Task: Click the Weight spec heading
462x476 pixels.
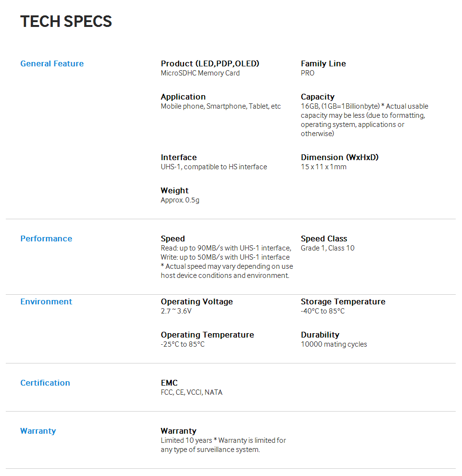Action: 175,191
